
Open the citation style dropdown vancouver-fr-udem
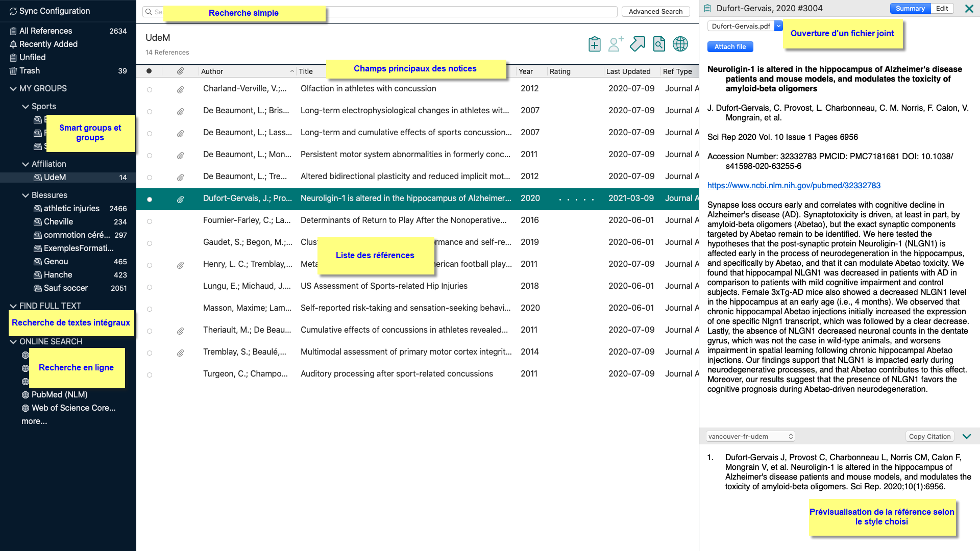(x=750, y=436)
